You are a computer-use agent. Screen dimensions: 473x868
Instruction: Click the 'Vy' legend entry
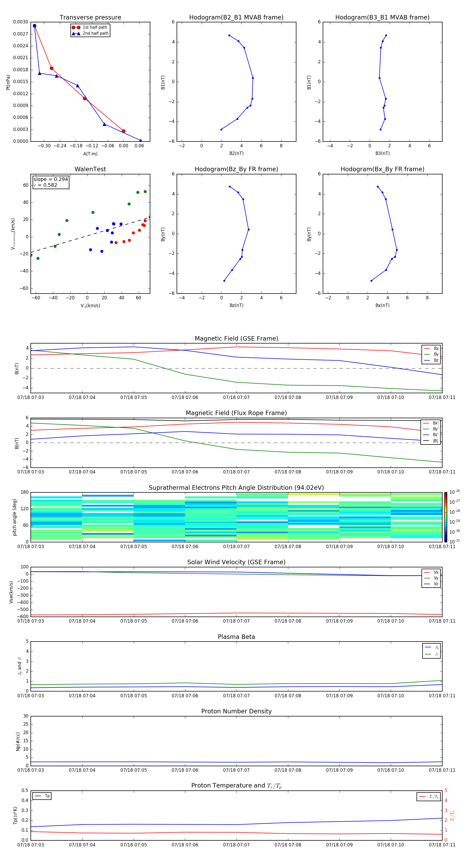point(431,578)
